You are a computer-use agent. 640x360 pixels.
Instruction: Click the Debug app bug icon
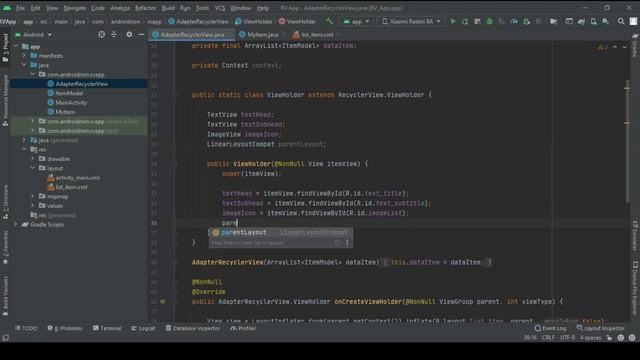point(489,22)
